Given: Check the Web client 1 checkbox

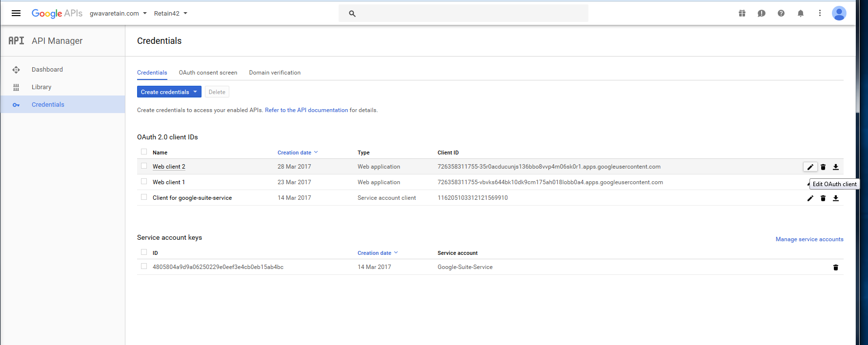Looking at the screenshot, I should pyautogui.click(x=144, y=181).
